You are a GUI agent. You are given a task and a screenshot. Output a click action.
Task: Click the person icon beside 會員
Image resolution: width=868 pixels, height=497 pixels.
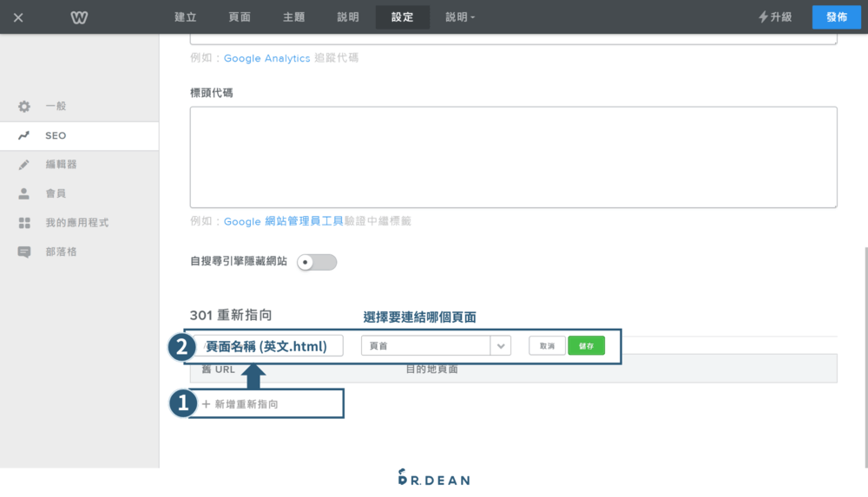(23, 193)
